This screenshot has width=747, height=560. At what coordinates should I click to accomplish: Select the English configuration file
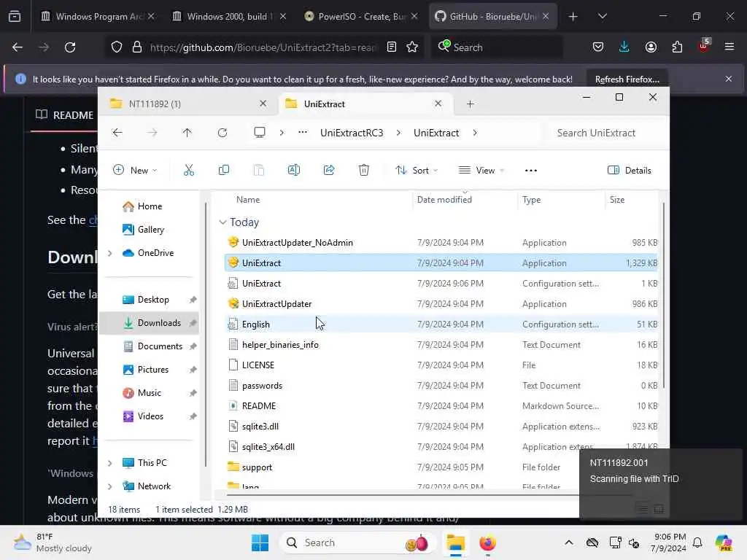coord(255,324)
